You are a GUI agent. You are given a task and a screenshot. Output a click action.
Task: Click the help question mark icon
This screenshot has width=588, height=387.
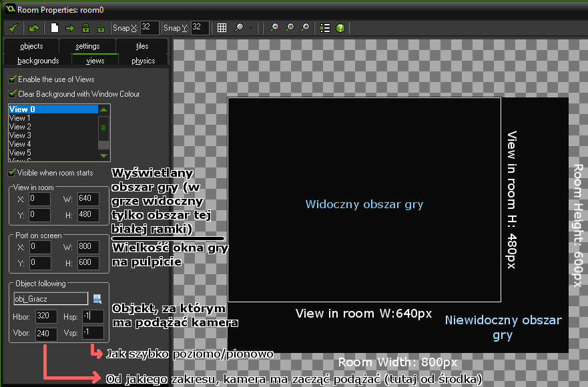tap(340, 28)
